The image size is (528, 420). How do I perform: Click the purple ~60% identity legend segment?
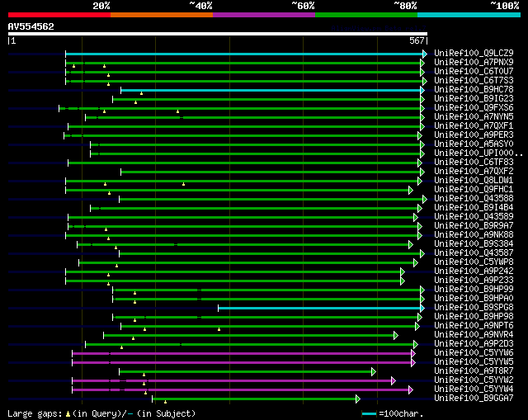tap(264, 15)
